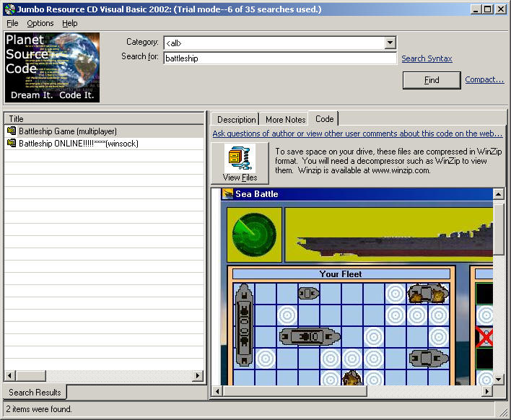The height and width of the screenshot is (420, 511).
Task: Open the File menu
Action: tap(12, 24)
